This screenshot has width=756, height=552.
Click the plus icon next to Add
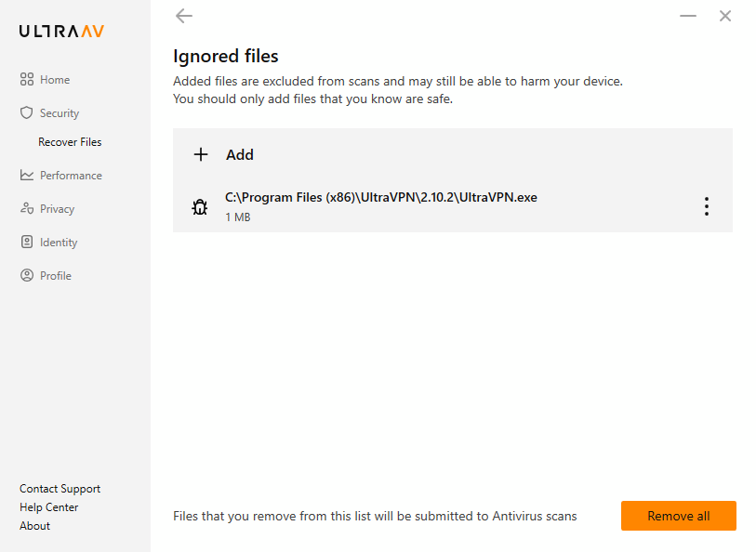coord(201,154)
